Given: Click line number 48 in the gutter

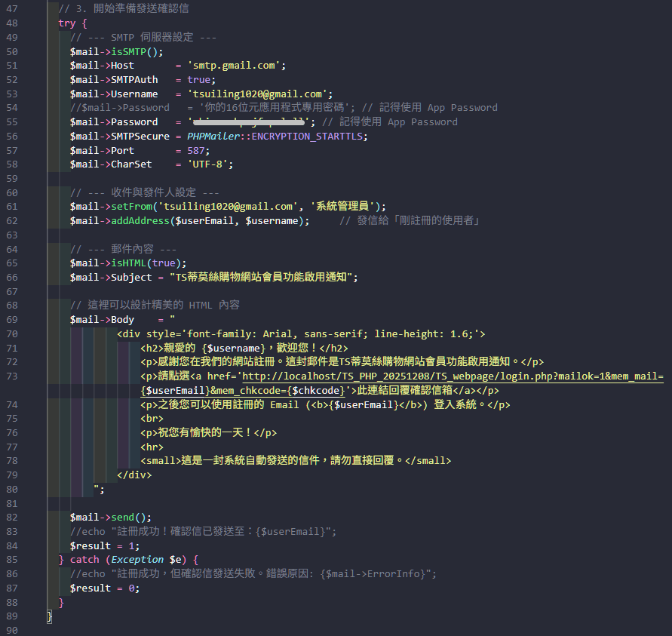Looking at the screenshot, I should pos(11,23).
